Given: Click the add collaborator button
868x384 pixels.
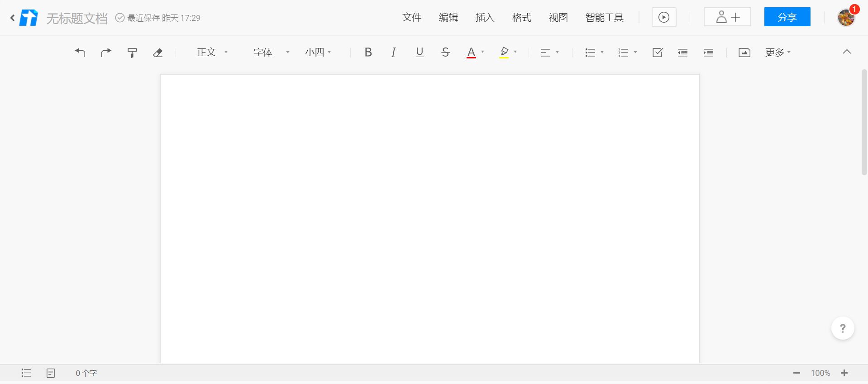Looking at the screenshot, I should [x=727, y=17].
